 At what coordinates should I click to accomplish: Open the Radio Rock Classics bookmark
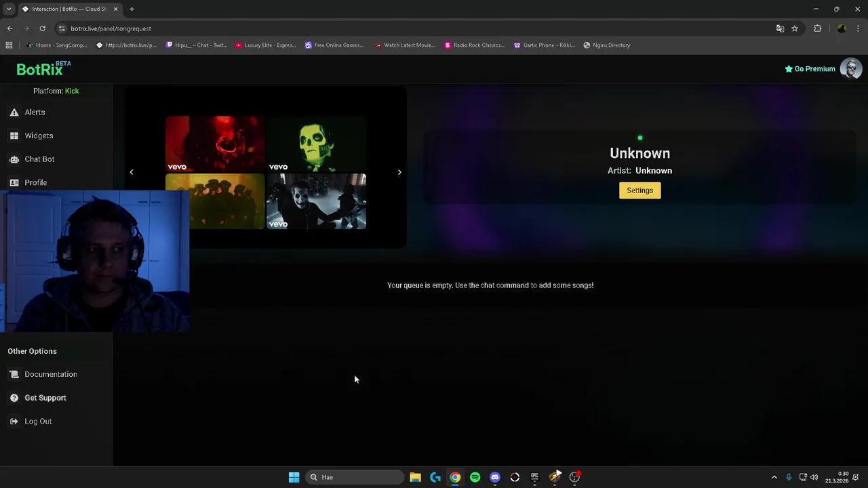(x=475, y=45)
